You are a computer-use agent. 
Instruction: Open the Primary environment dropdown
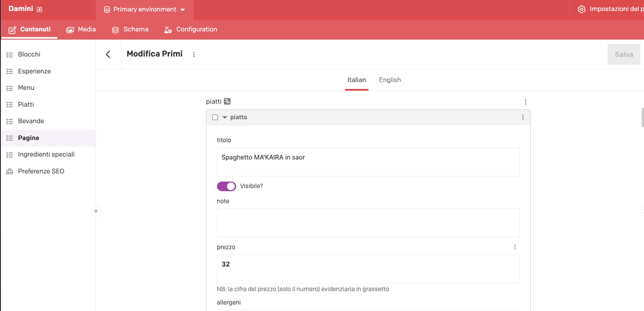[x=145, y=10]
